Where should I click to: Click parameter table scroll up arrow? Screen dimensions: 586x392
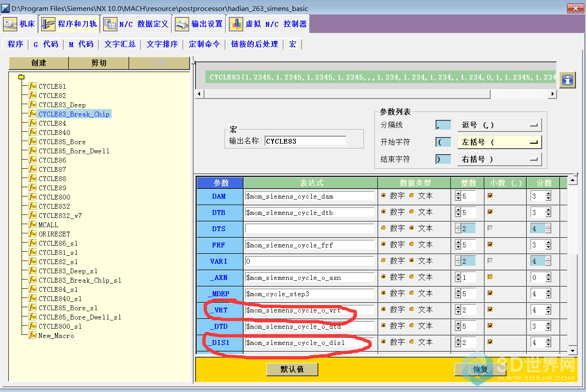(572, 181)
